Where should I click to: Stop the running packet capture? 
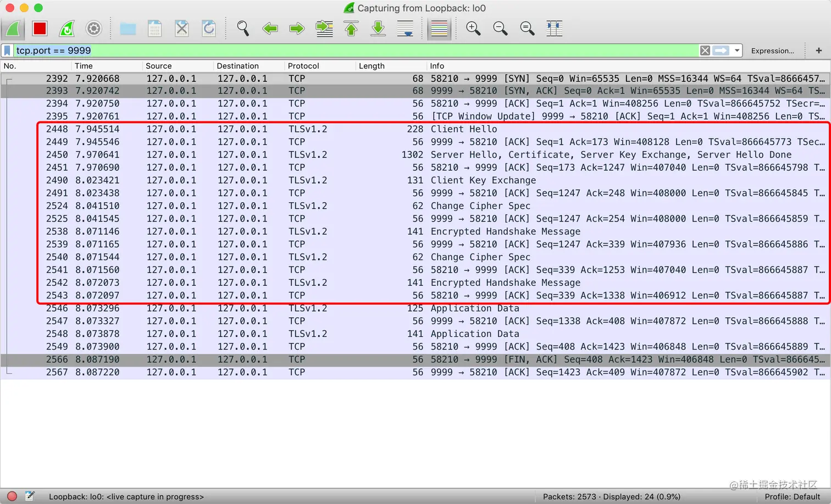(40, 29)
